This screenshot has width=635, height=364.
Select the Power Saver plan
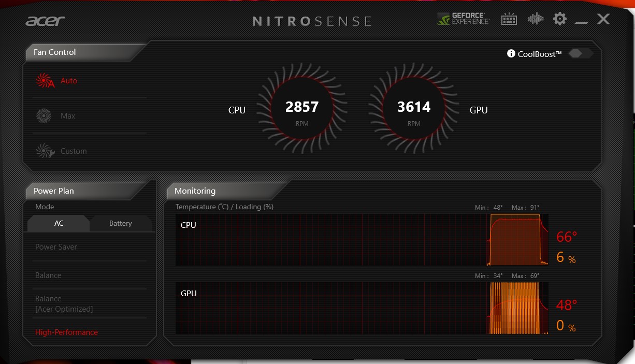[x=56, y=247]
